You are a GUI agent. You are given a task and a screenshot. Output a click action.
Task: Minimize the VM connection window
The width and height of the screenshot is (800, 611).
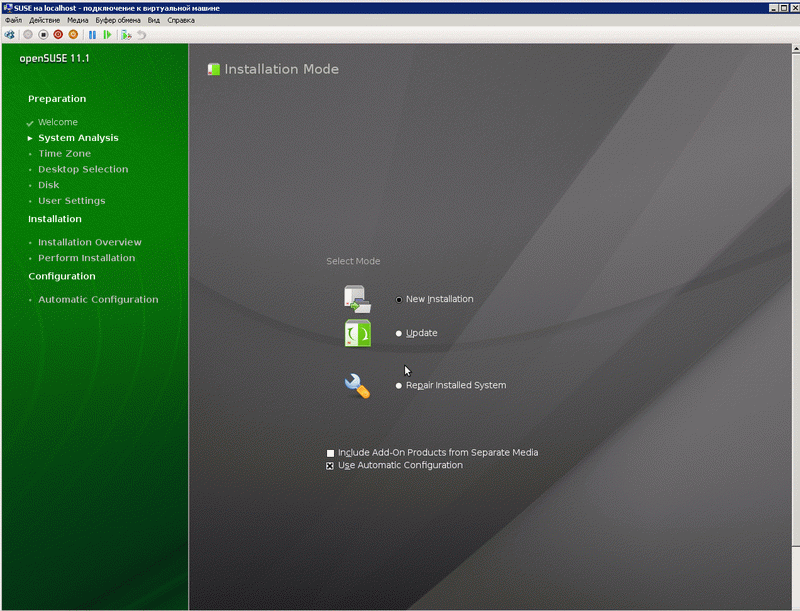tap(773, 8)
